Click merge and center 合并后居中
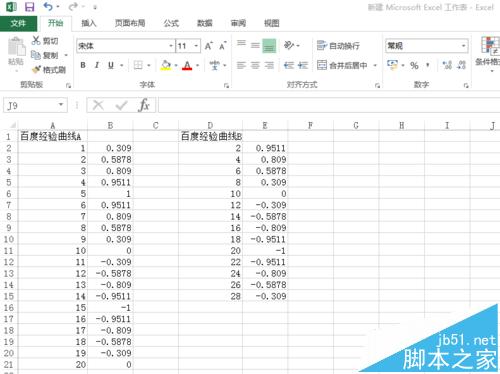 (x=342, y=65)
